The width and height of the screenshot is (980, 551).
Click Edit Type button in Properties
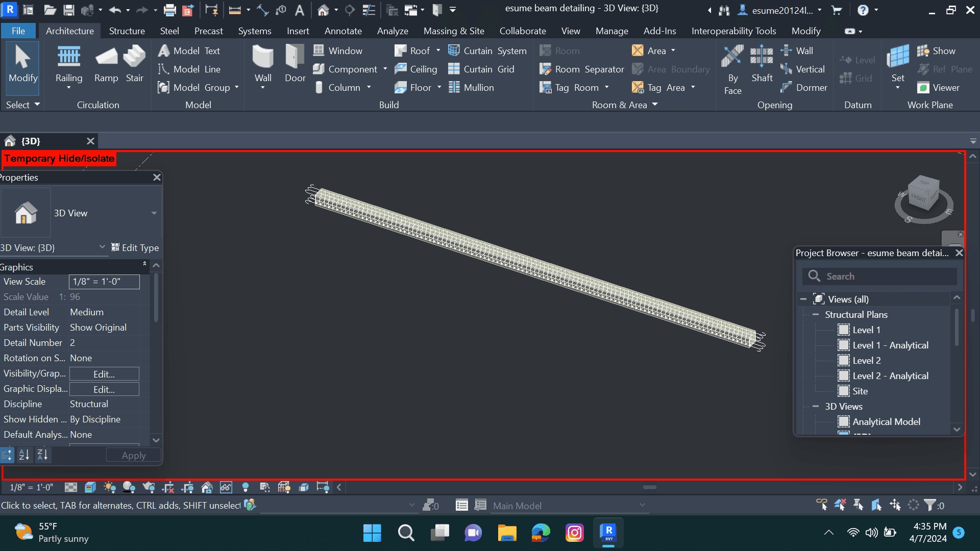pos(135,247)
